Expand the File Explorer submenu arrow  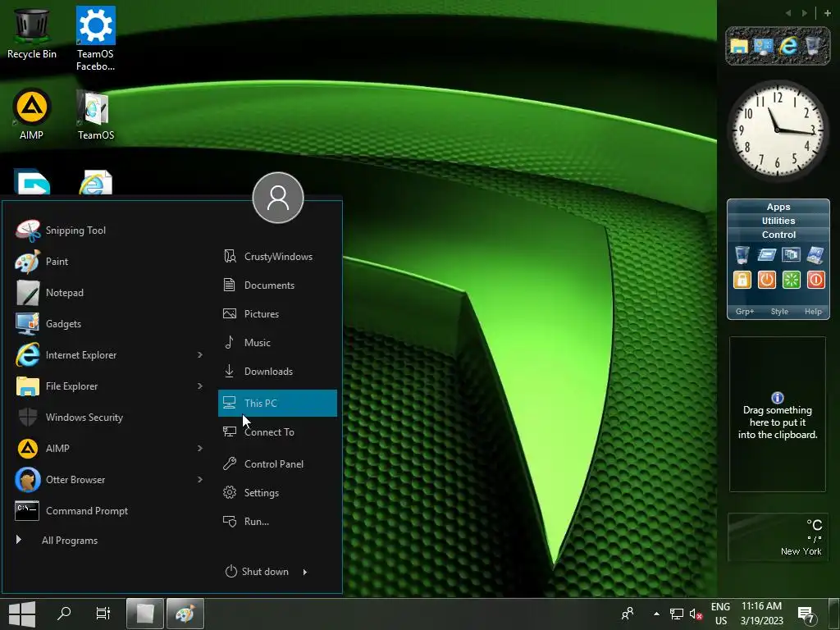point(200,386)
